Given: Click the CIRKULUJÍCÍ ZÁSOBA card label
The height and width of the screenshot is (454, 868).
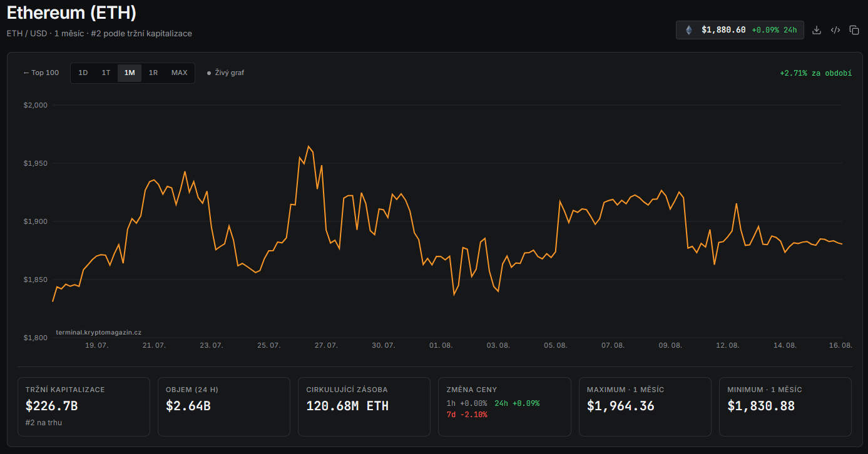Looking at the screenshot, I should click(347, 390).
